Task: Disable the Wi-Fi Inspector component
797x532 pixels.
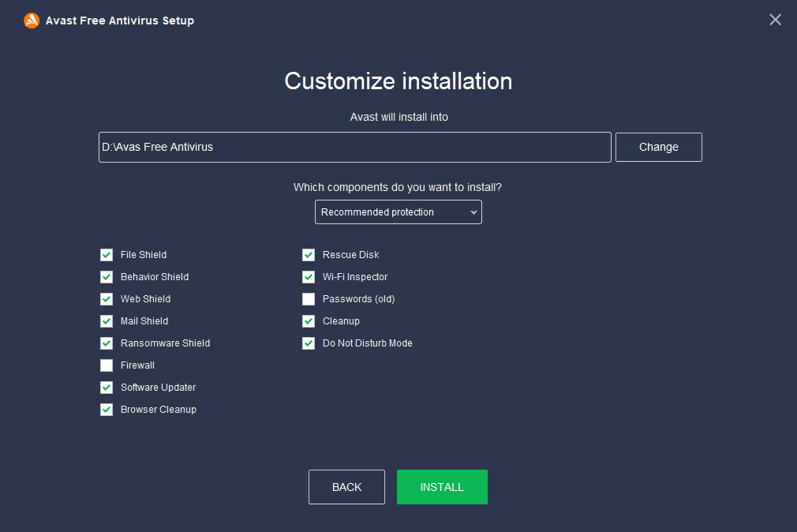Action: (x=309, y=276)
